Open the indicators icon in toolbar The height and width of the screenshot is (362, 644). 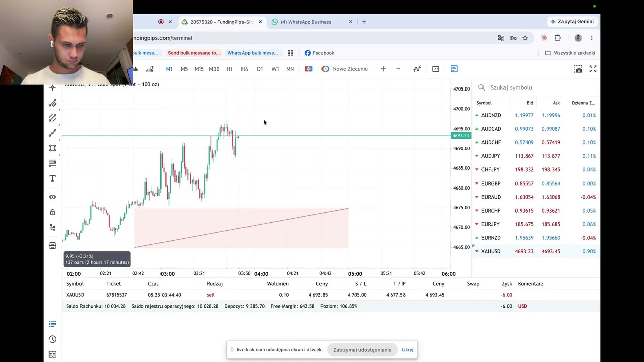pyautogui.click(x=417, y=69)
